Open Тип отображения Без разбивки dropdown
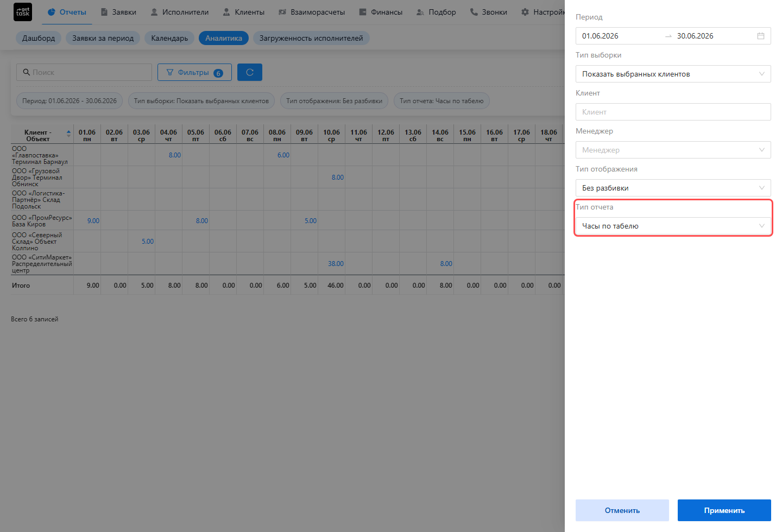The image size is (782, 532). point(673,188)
